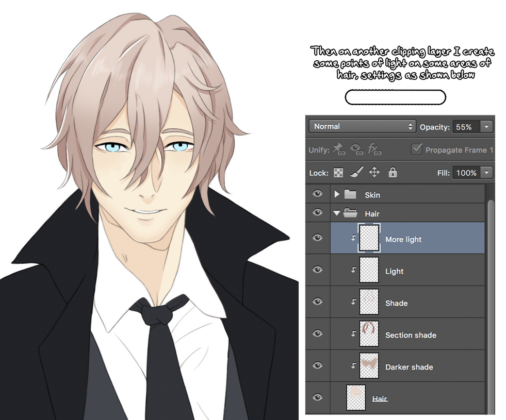
Task: Select the 'Skin' group name
Action: 372,195
